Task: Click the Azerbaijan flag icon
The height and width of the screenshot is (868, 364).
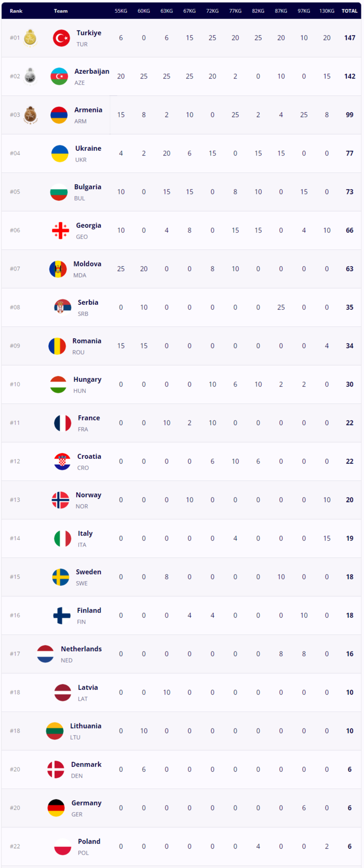Action: tap(59, 76)
